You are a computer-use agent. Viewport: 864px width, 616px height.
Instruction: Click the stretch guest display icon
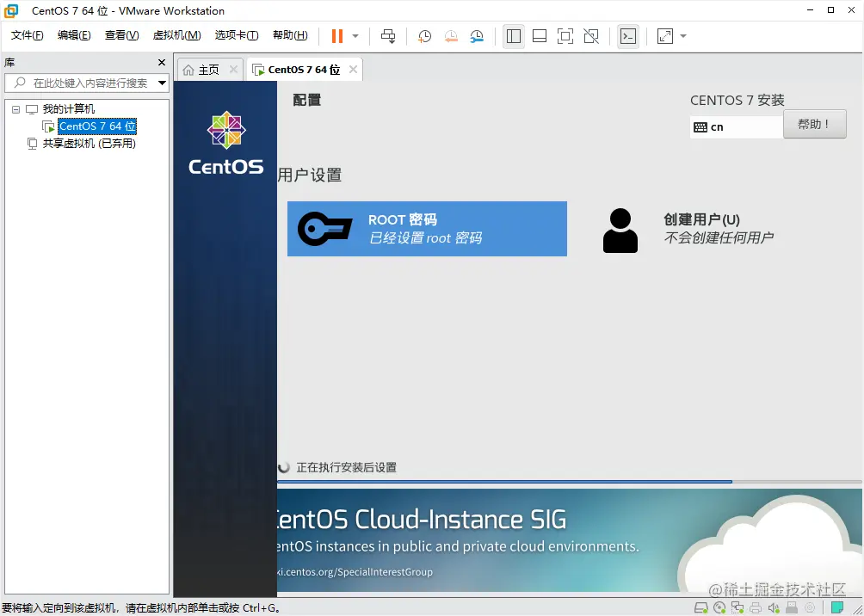(665, 36)
